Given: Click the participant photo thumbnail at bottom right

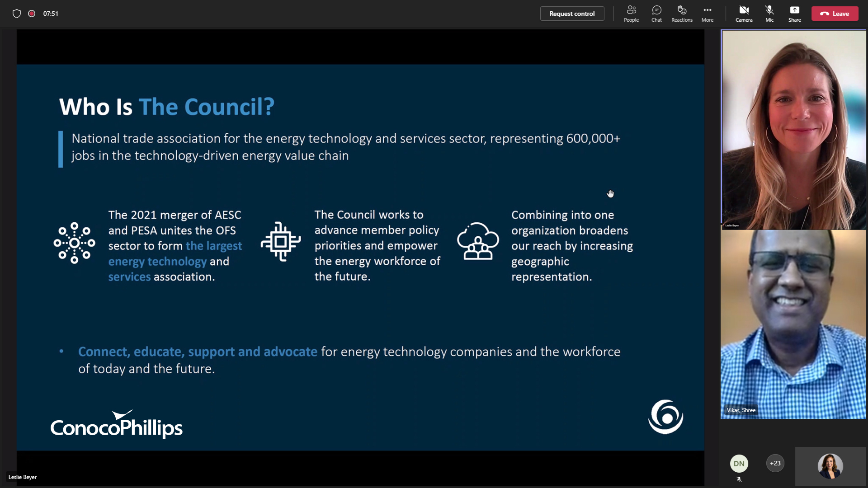Looking at the screenshot, I should point(830,466).
